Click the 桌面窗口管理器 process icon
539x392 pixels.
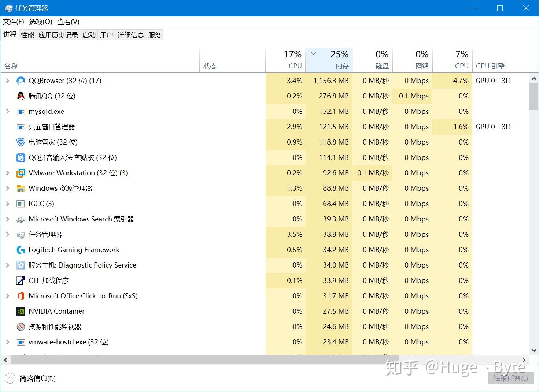pyautogui.click(x=21, y=127)
